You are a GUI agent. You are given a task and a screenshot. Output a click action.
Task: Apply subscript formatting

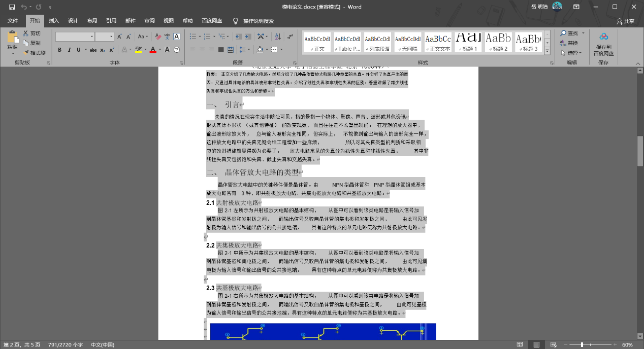click(x=102, y=50)
